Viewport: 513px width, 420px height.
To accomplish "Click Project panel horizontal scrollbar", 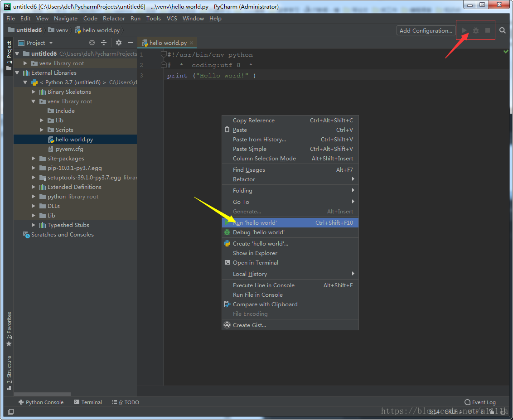I will (43, 394).
